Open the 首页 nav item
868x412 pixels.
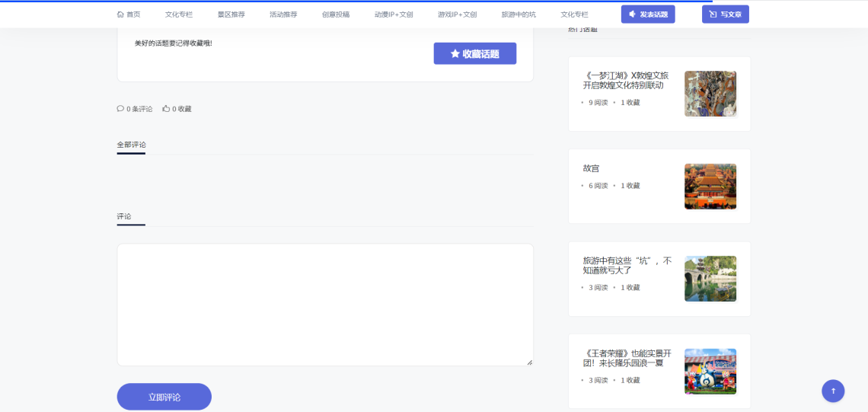click(129, 14)
